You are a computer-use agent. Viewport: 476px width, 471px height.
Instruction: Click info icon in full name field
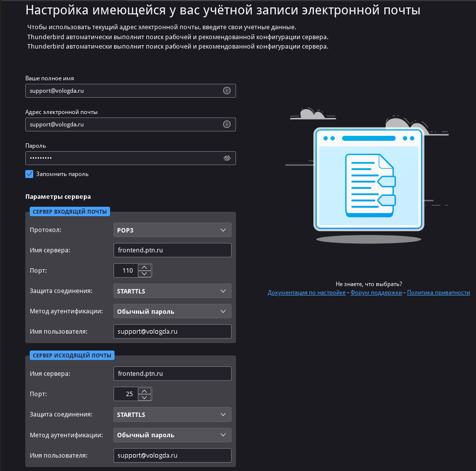(227, 91)
